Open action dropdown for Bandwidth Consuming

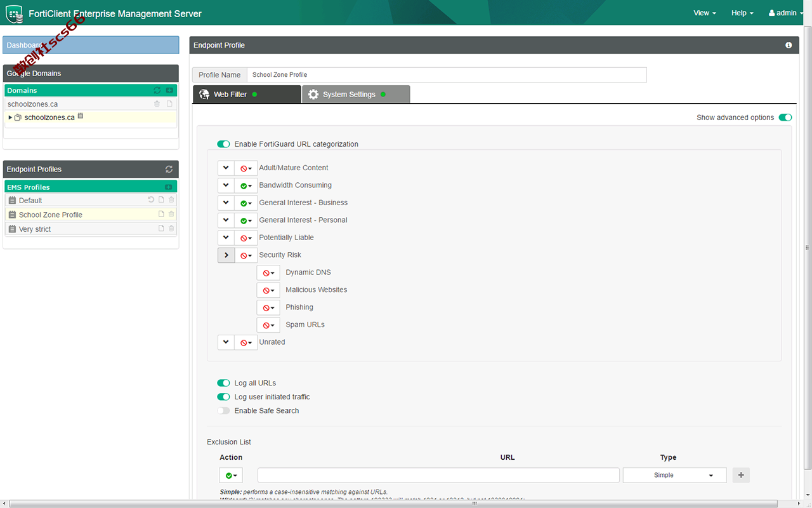pos(246,185)
